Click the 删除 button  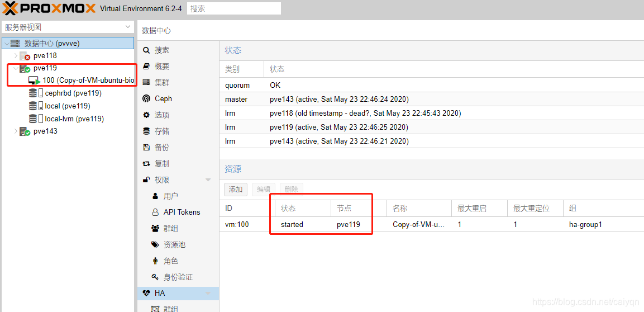(291, 190)
